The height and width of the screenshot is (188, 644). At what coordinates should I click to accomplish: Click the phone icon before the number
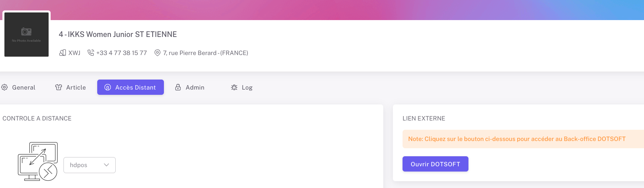(x=91, y=53)
